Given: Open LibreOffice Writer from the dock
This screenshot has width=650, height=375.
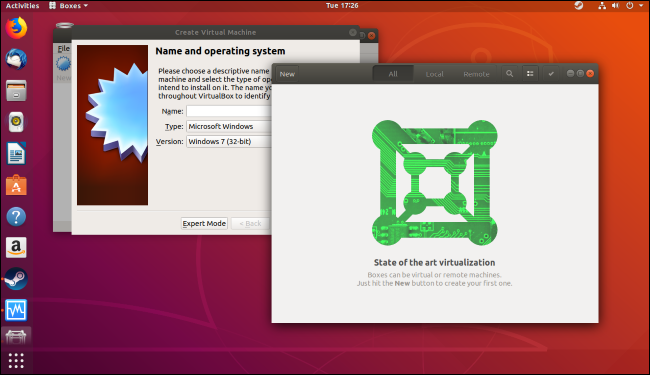Looking at the screenshot, I should pos(16,153).
